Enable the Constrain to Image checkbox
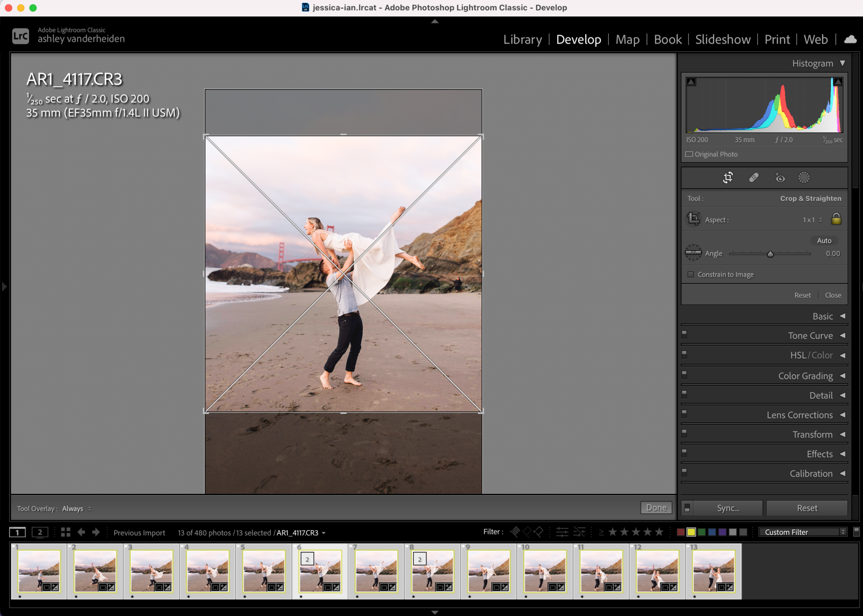Viewport: 863px width, 616px height. (691, 274)
